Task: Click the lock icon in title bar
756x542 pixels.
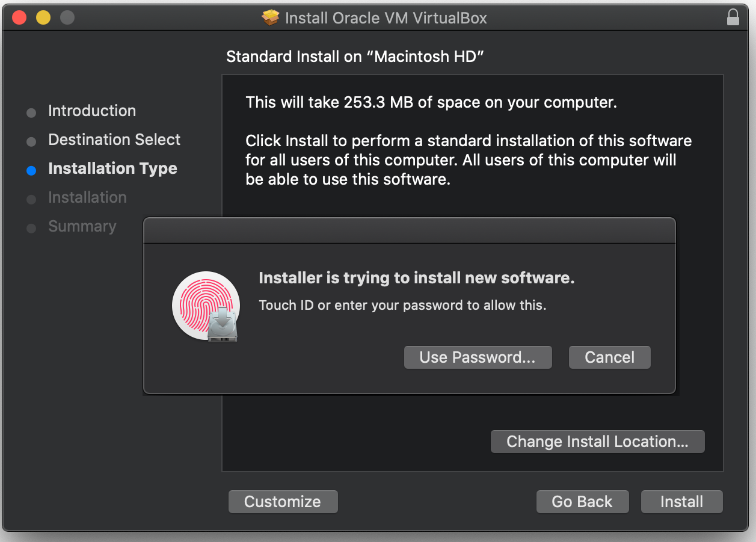Action: click(733, 17)
